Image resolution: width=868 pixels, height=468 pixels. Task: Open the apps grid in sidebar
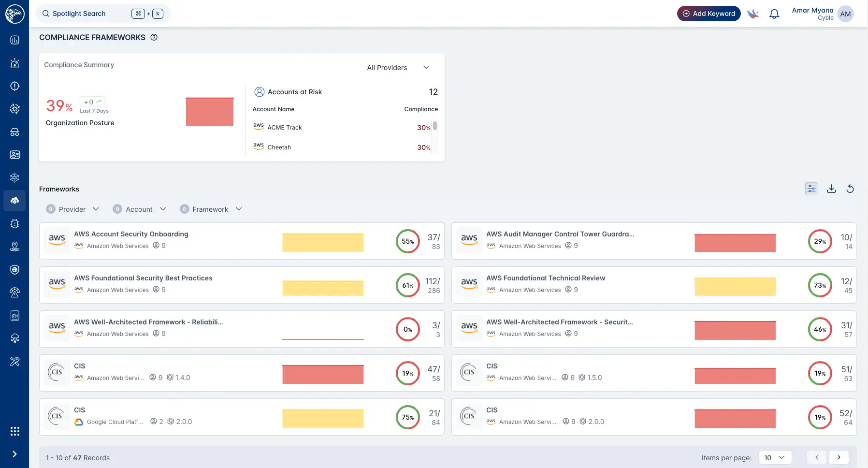point(14,431)
